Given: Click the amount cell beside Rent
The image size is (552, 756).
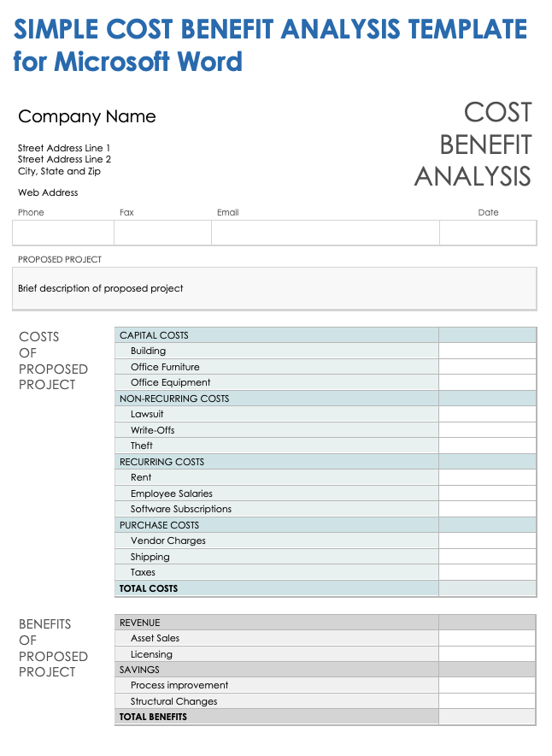Looking at the screenshot, I should pos(487,477).
